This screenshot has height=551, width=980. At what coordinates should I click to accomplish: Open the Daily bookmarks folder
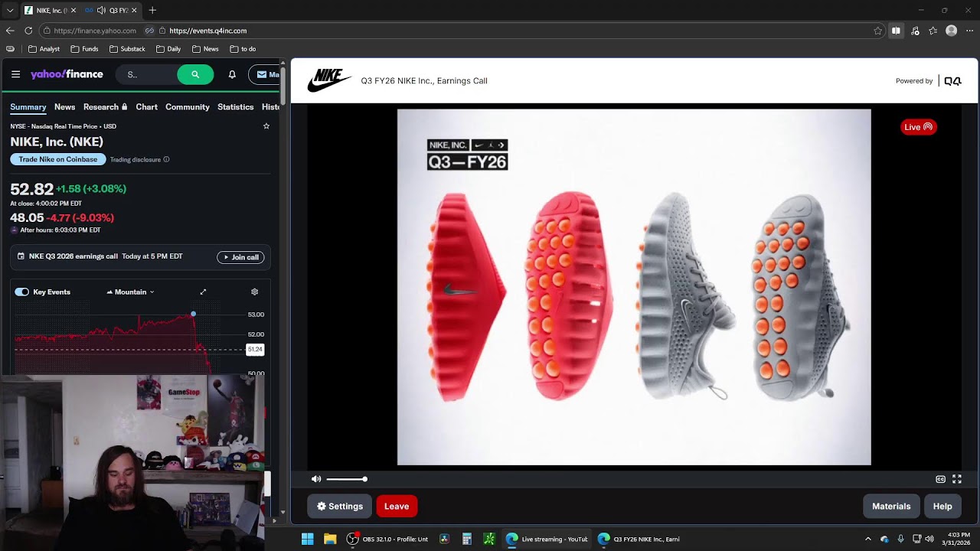[x=168, y=49]
